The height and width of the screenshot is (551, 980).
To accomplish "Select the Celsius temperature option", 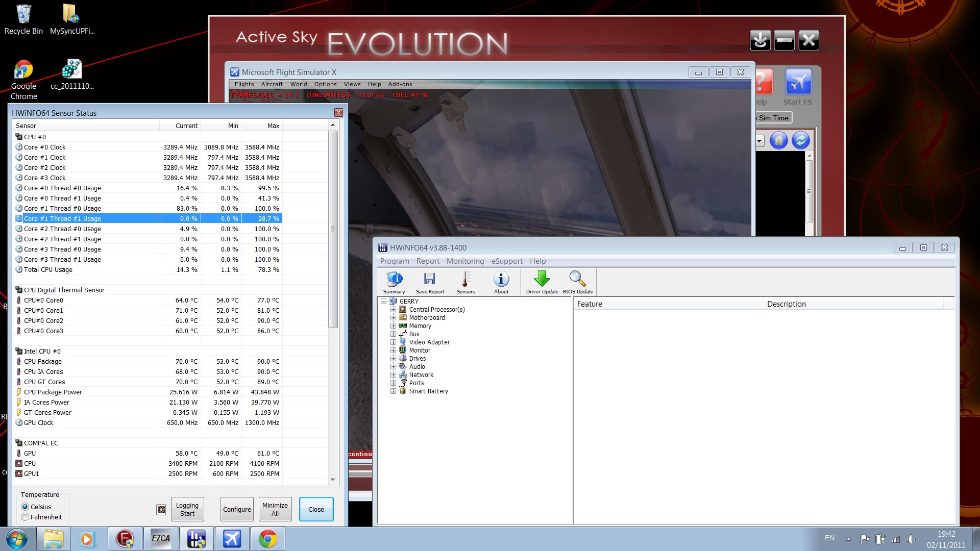I will click(x=25, y=507).
